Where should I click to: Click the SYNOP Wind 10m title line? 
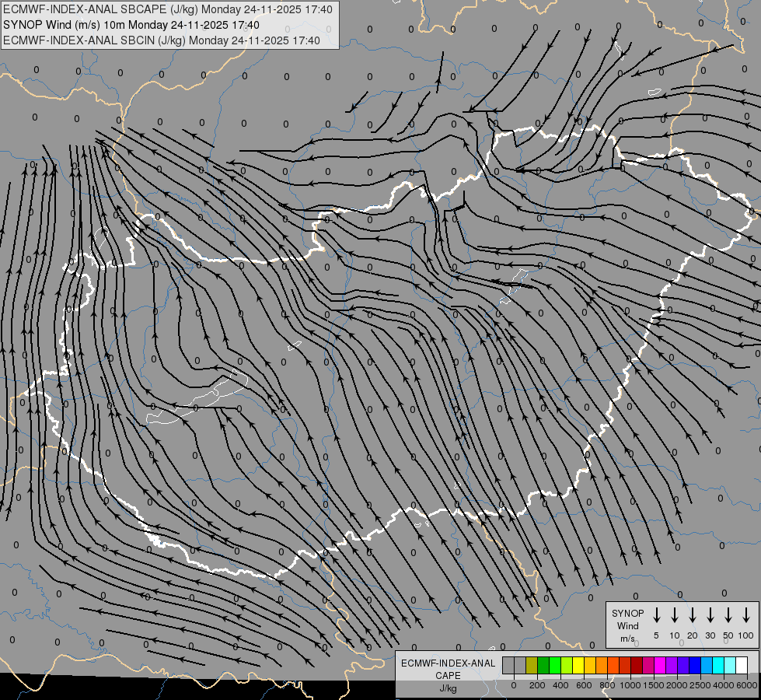click(x=131, y=25)
